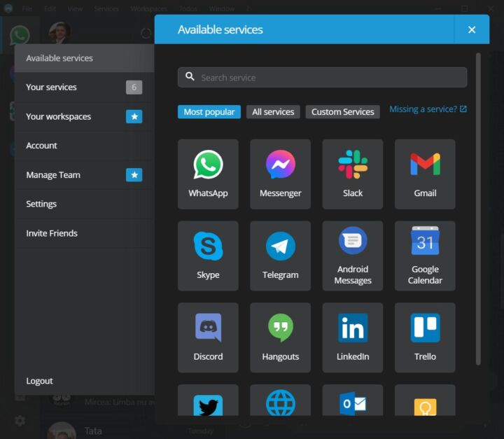Image resolution: width=504 pixels, height=439 pixels.
Task: Add the WhatsApp service
Action: (x=208, y=174)
